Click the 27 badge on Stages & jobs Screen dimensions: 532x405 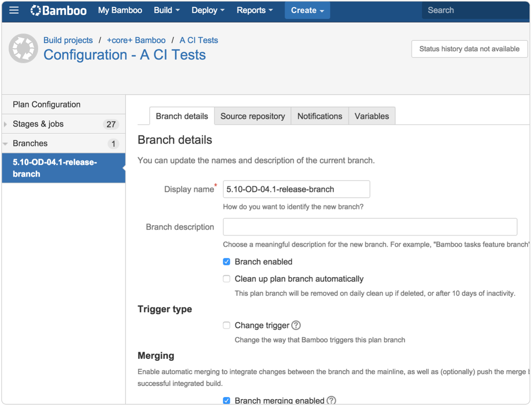point(111,124)
